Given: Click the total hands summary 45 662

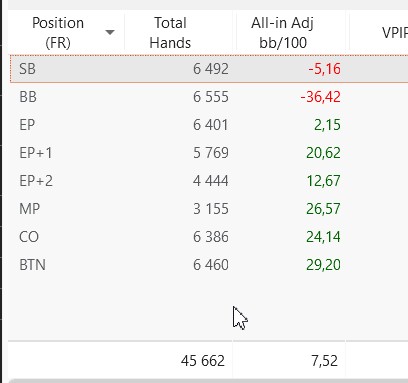Looking at the screenshot, I should (x=203, y=361).
